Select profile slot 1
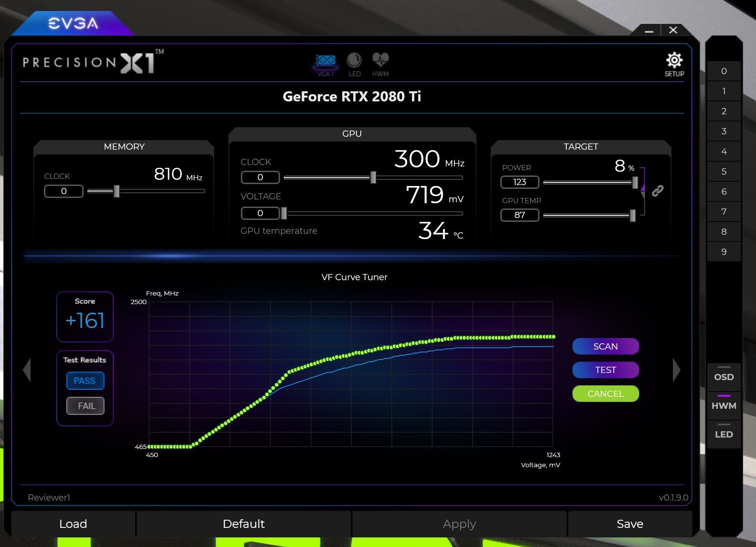Viewport: 756px width, 547px height. tap(724, 91)
